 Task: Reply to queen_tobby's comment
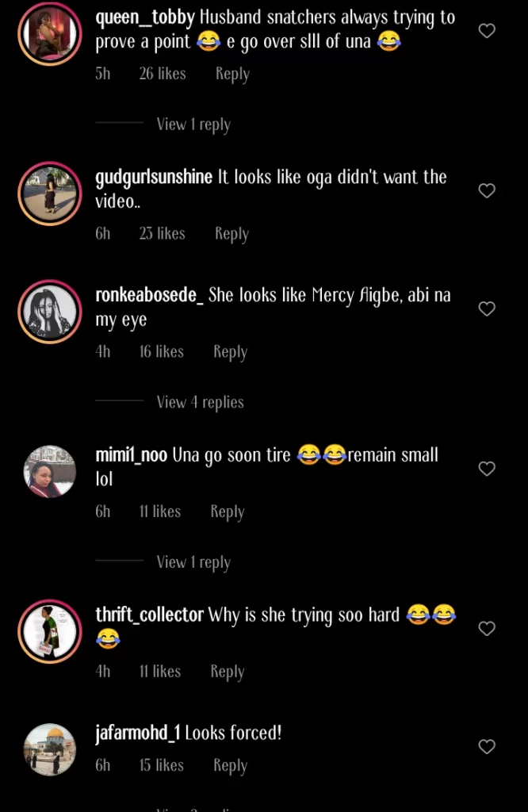(232, 74)
